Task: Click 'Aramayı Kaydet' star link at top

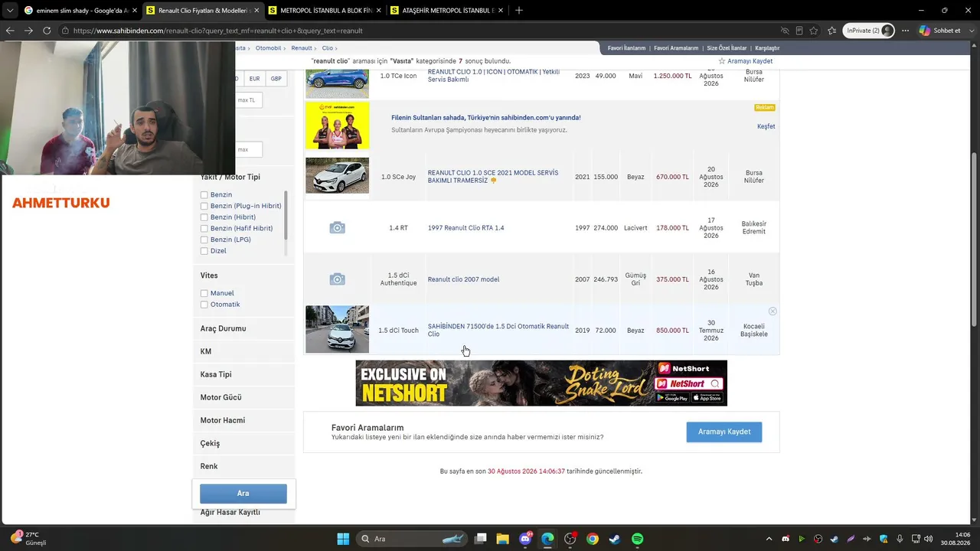Action: (x=745, y=61)
